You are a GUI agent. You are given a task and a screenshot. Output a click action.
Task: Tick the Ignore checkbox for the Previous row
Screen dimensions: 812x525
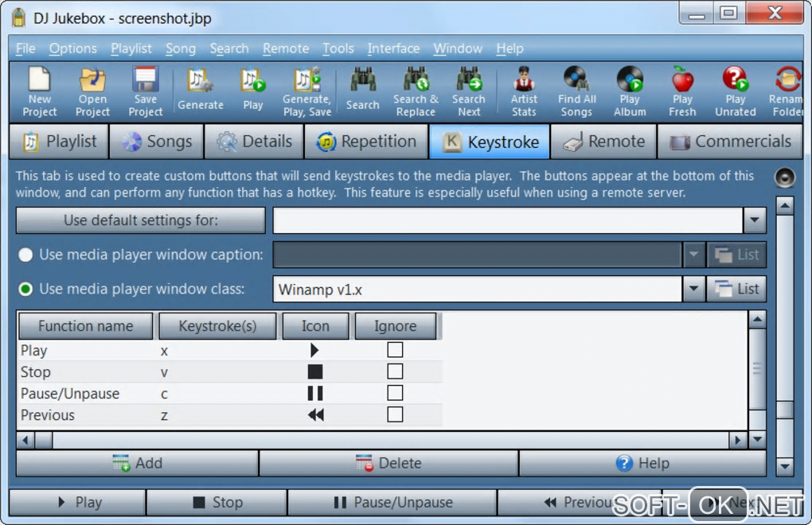tap(395, 414)
